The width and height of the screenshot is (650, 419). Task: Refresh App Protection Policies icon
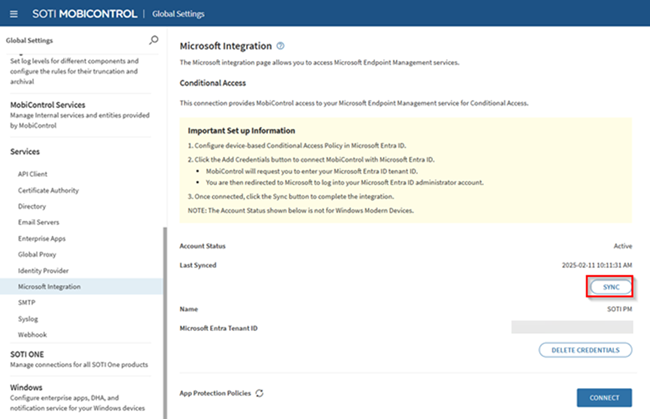(x=260, y=393)
